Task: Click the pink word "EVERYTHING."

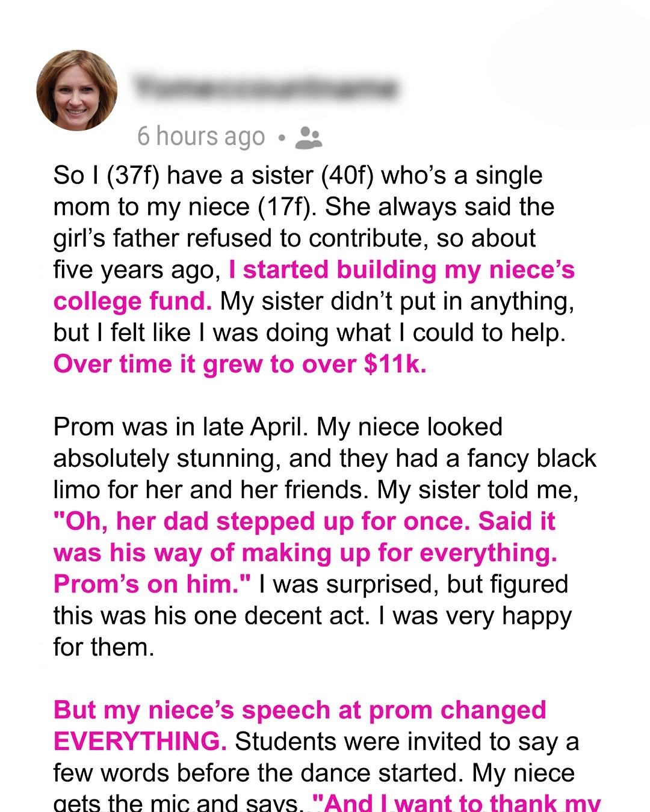Action: (x=140, y=742)
